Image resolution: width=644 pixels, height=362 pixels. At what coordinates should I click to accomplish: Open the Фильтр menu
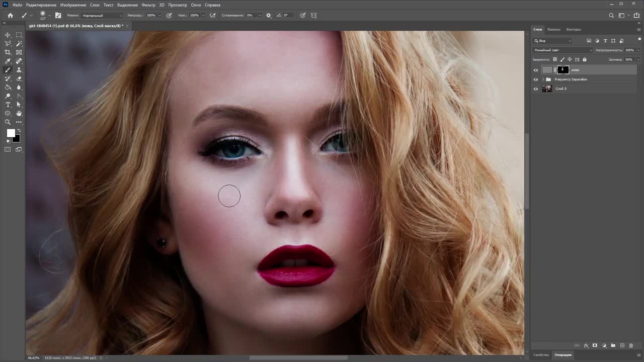(x=148, y=5)
